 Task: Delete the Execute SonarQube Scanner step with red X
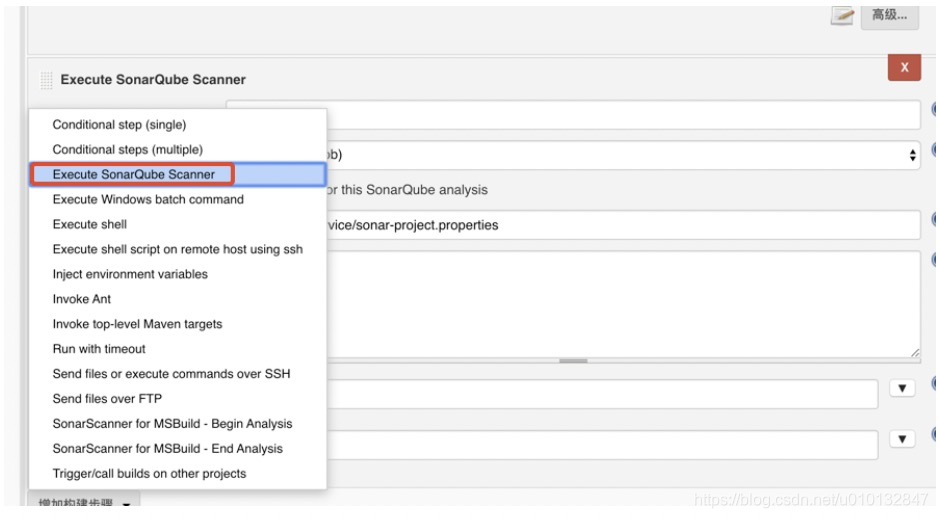[x=904, y=68]
